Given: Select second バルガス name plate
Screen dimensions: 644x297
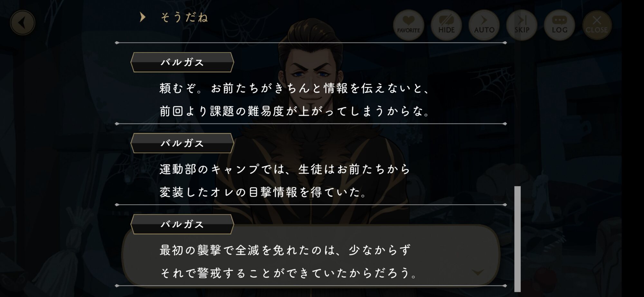Looking at the screenshot, I should pyautogui.click(x=182, y=143).
